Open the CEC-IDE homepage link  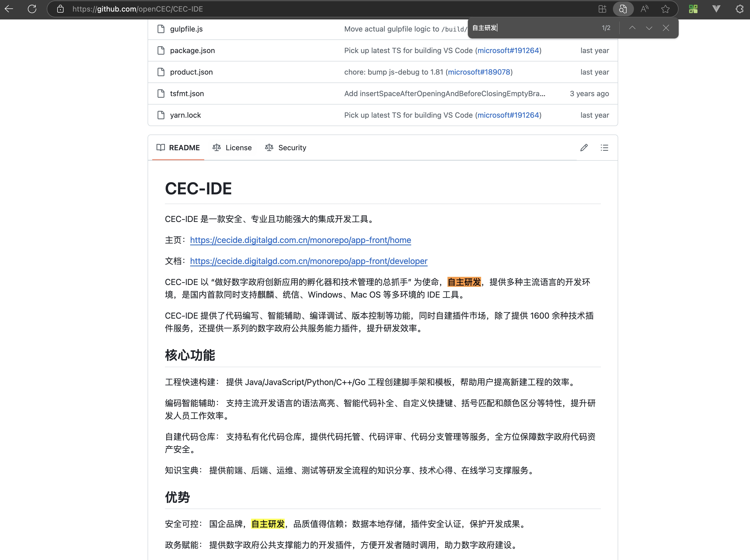coord(300,240)
